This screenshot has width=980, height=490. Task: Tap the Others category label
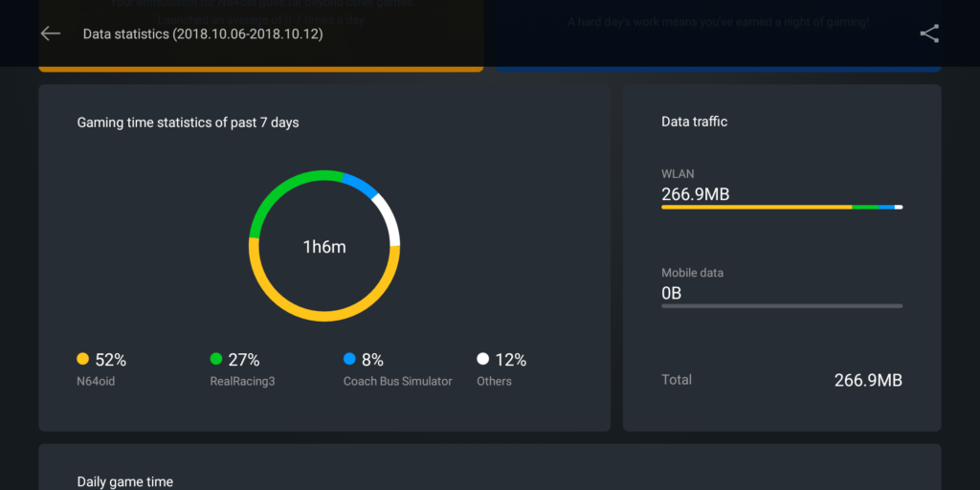(494, 381)
